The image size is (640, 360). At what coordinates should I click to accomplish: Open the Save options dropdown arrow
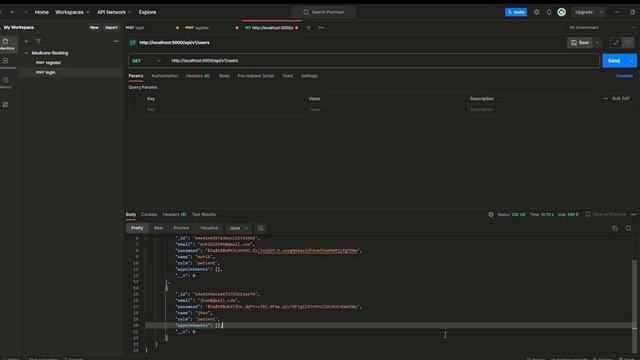pos(598,42)
